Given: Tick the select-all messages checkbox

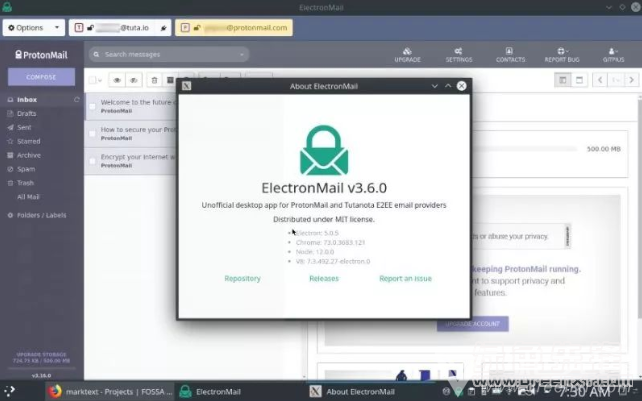Looking at the screenshot, I should 92,80.
